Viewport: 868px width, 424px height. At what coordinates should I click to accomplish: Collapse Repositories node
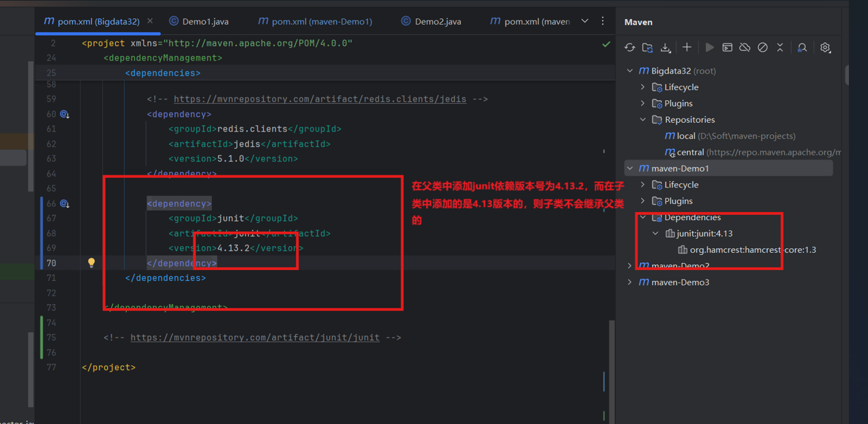pos(643,120)
